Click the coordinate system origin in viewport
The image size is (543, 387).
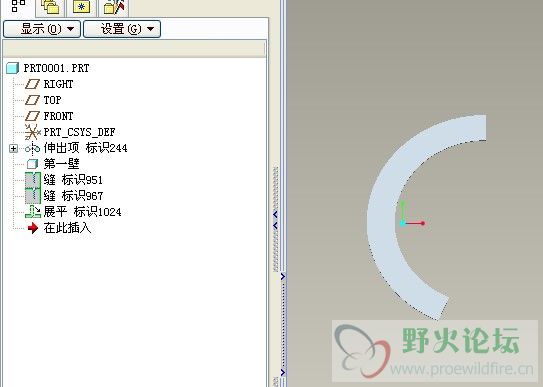[403, 223]
